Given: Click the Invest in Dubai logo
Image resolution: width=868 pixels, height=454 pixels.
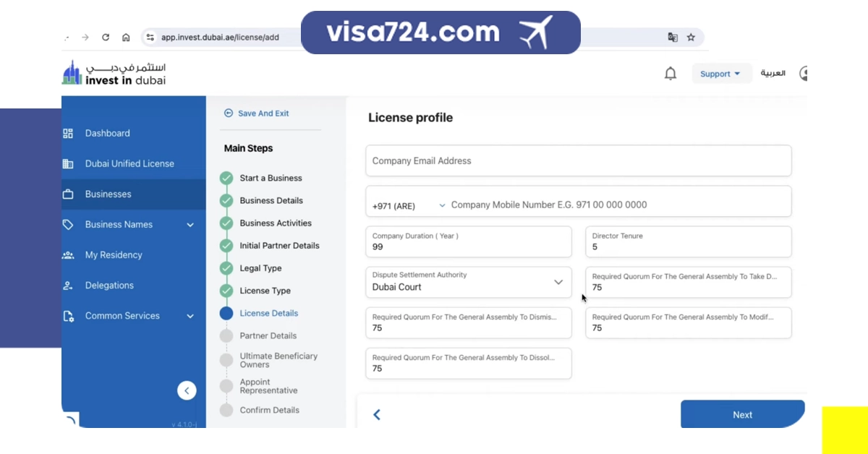Looking at the screenshot, I should pos(114,73).
